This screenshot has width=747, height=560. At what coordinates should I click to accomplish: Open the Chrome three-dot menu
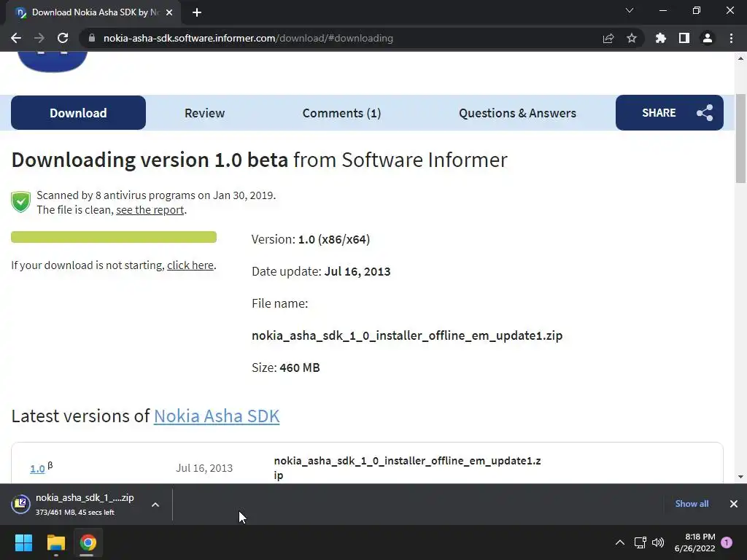[731, 38]
